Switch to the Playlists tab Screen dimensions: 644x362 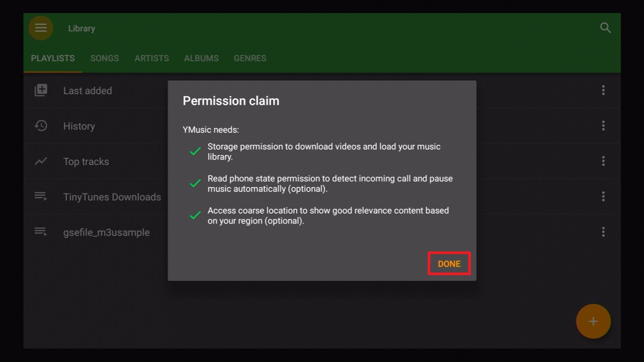[x=53, y=58]
